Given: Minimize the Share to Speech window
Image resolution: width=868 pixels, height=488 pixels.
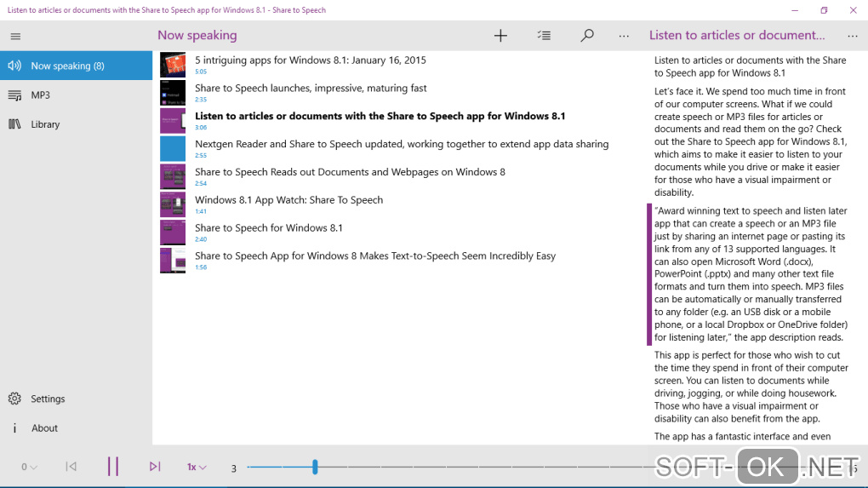Looking at the screenshot, I should click(x=795, y=10).
